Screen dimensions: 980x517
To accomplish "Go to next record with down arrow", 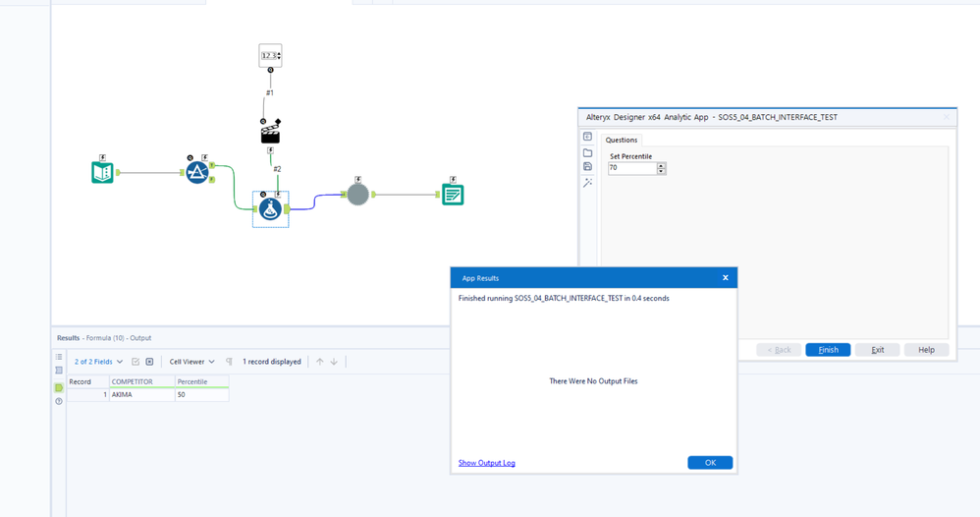I will click(334, 362).
